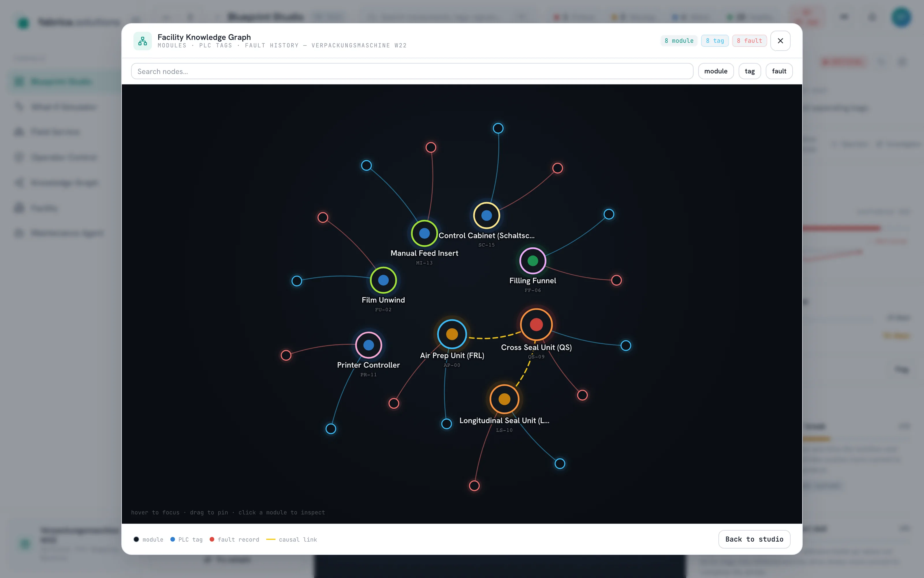This screenshot has width=924, height=578.
Task: Click the fault record legend entry
Action: 234,539
